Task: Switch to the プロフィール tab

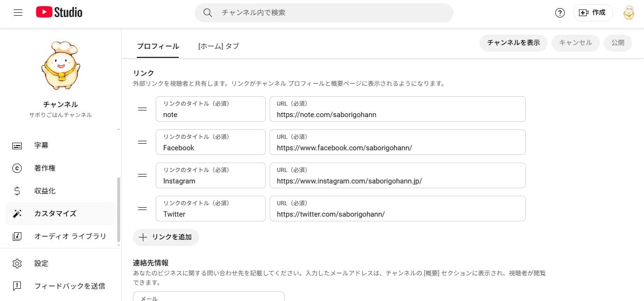Action: tap(158, 46)
